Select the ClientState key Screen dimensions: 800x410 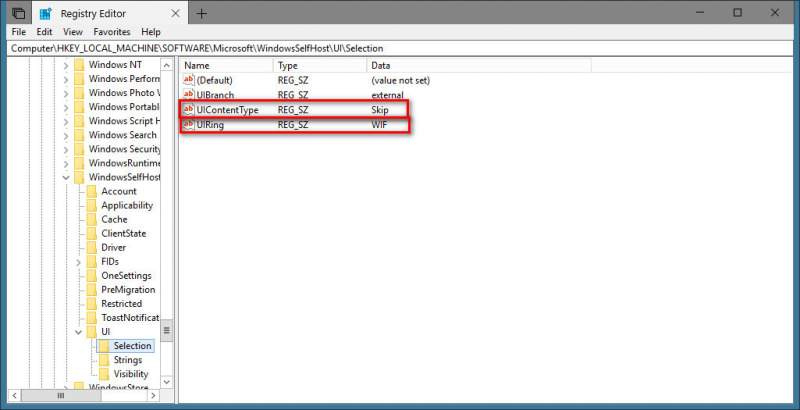123,233
